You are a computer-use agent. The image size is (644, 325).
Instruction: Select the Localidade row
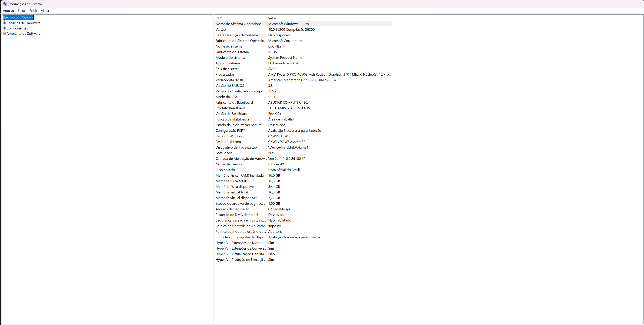click(303, 153)
